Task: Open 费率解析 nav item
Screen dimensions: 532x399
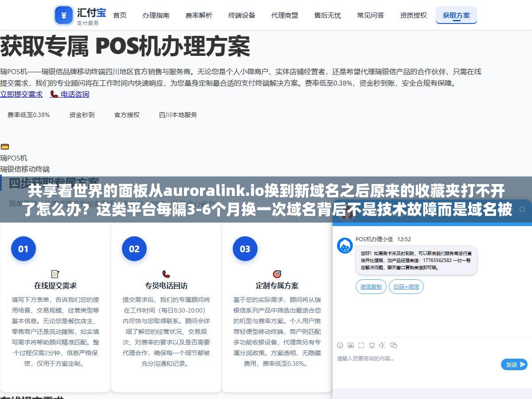Action: [199, 15]
